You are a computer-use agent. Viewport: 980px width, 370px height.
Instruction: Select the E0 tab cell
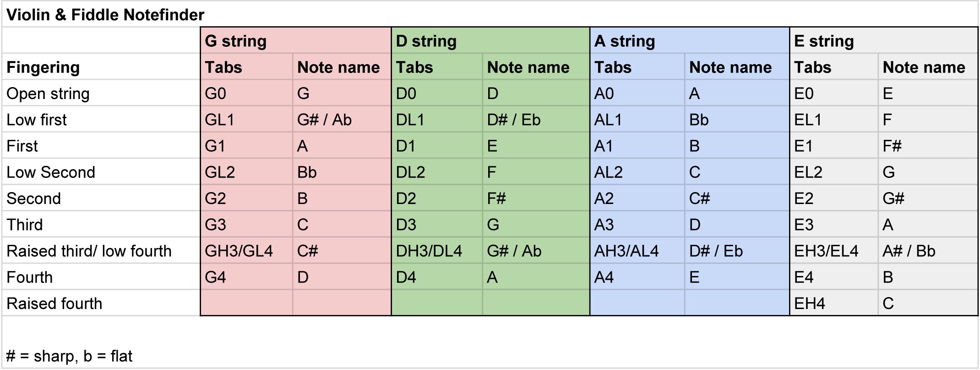[x=834, y=94]
